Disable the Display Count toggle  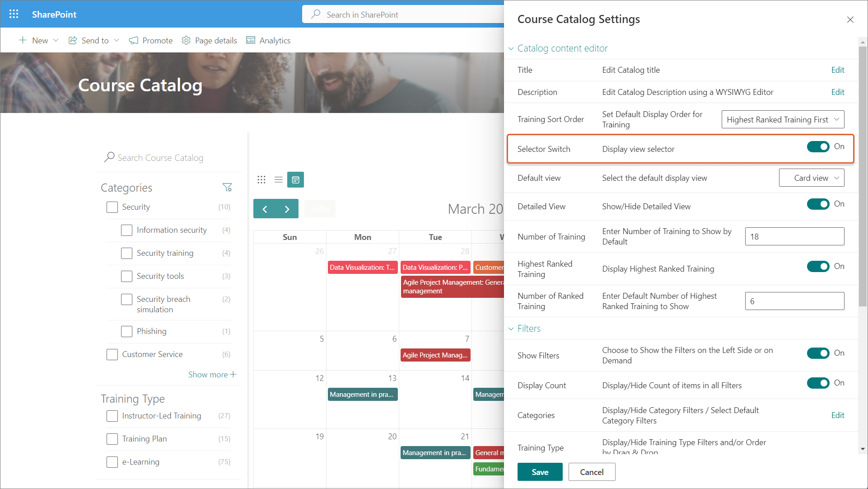818,383
